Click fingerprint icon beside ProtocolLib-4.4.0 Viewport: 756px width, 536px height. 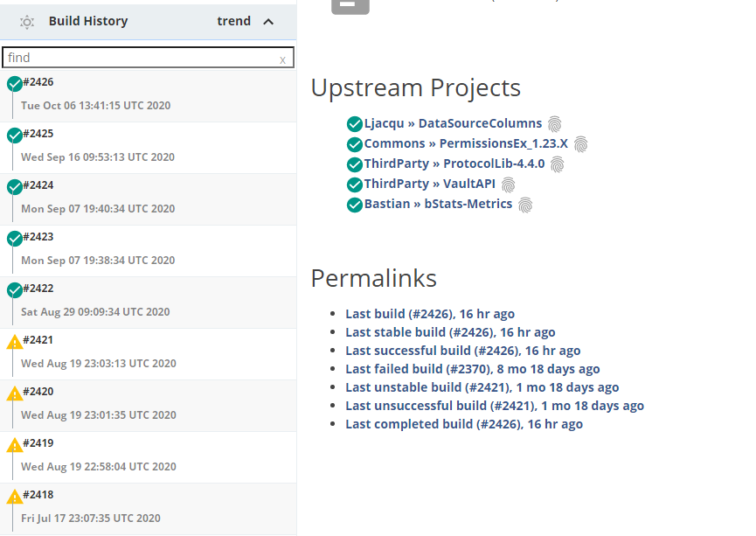point(557,164)
